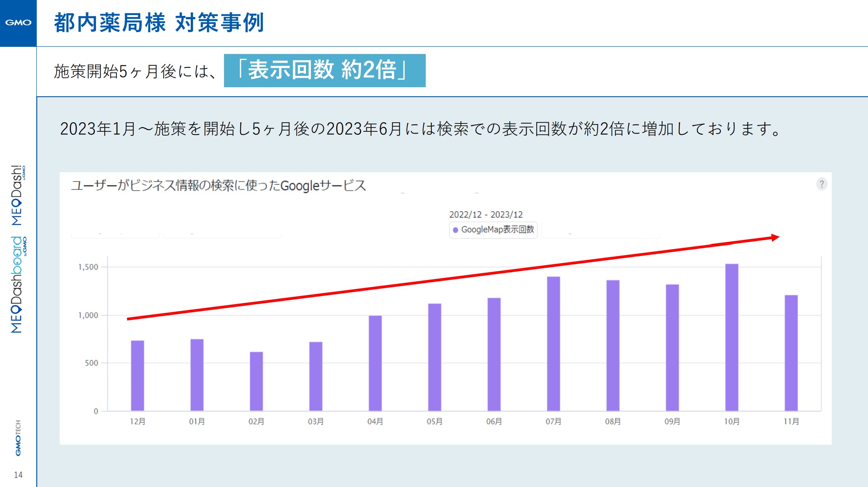Viewport: 868px width, 487px height.
Task: Click the 10月 bar in chart
Action: [x=731, y=337]
